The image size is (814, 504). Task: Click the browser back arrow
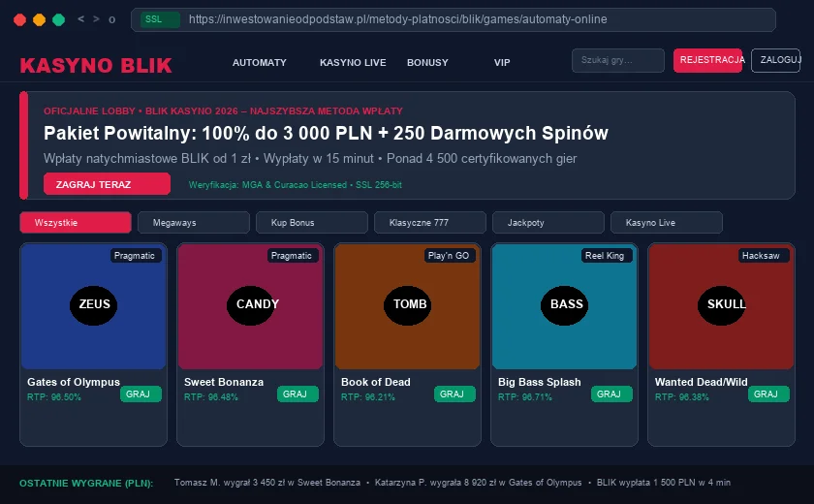coord(81,19)
